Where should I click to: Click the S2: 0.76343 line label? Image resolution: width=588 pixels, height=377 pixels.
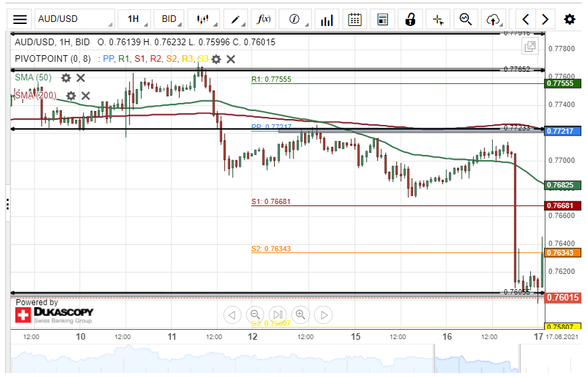tap(271, 249)
